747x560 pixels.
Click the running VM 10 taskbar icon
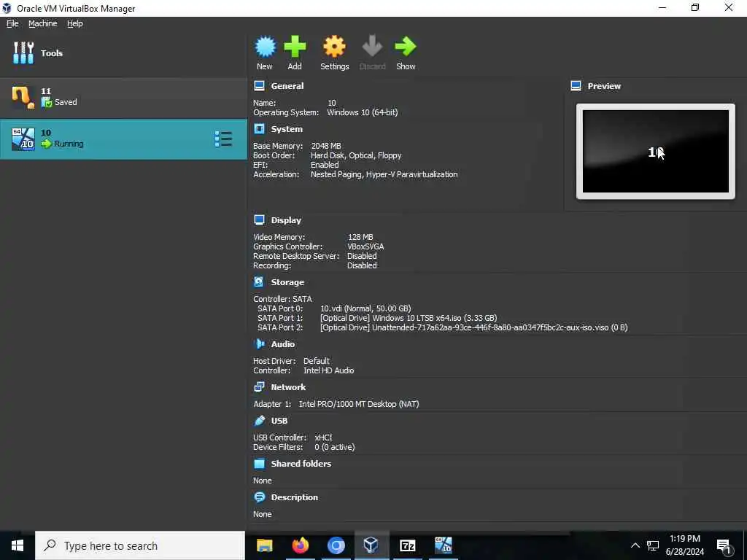(x=443, y=545)
